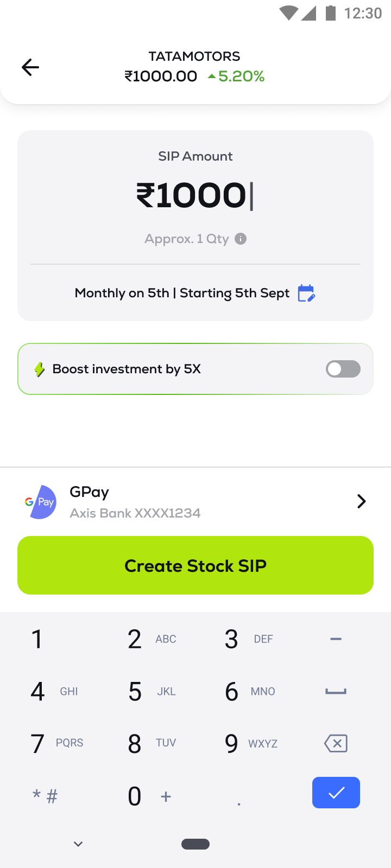Tap the home navigation pill
Screen dimensions: 391x868
click(x=195, y=844)
